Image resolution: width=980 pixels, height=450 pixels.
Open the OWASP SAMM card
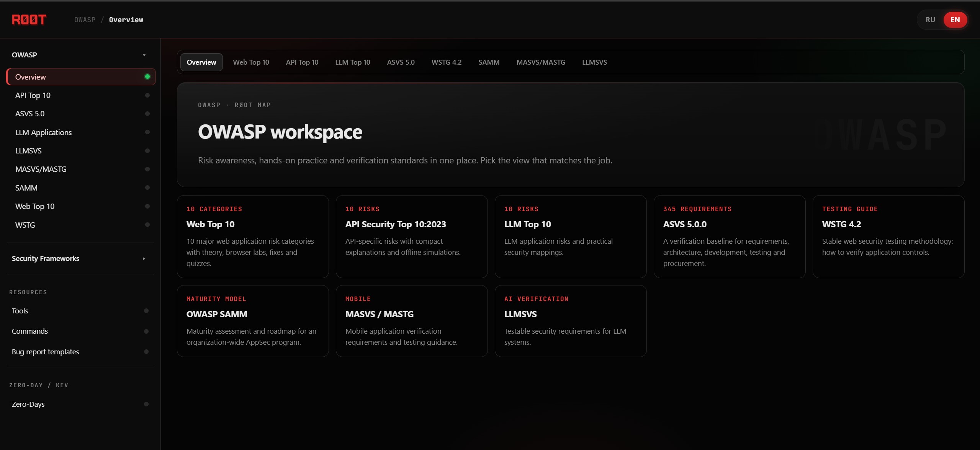coord(253,321)
